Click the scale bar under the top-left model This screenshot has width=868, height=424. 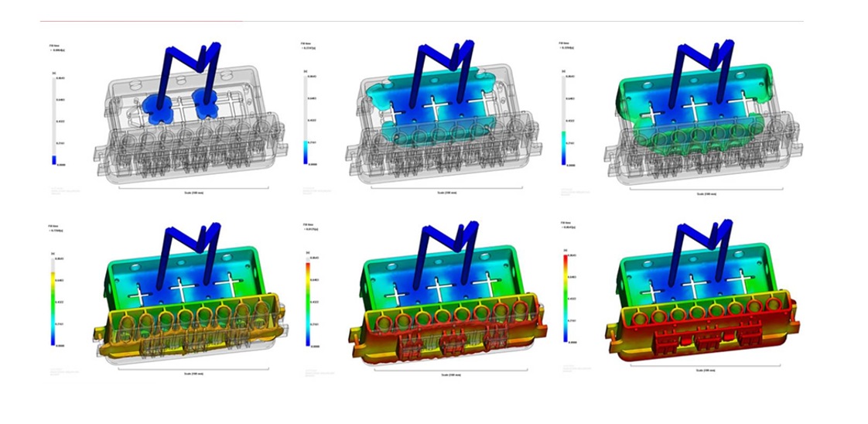(193, 189)
